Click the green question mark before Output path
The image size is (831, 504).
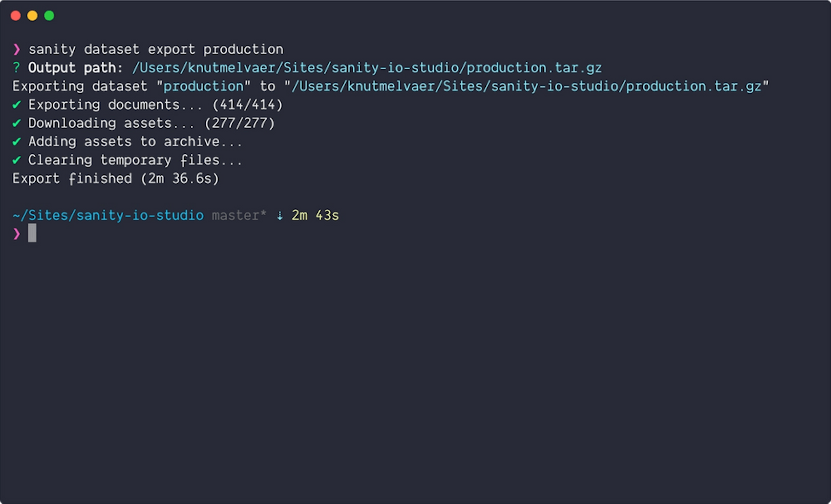pyautogui.click(x=16, y=68)
